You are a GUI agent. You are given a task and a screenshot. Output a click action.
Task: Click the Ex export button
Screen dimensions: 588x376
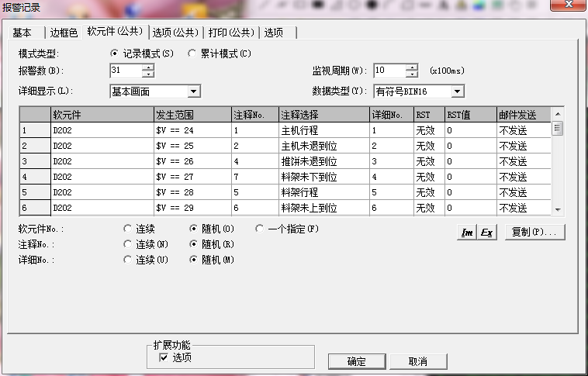(x=486, y=233)
